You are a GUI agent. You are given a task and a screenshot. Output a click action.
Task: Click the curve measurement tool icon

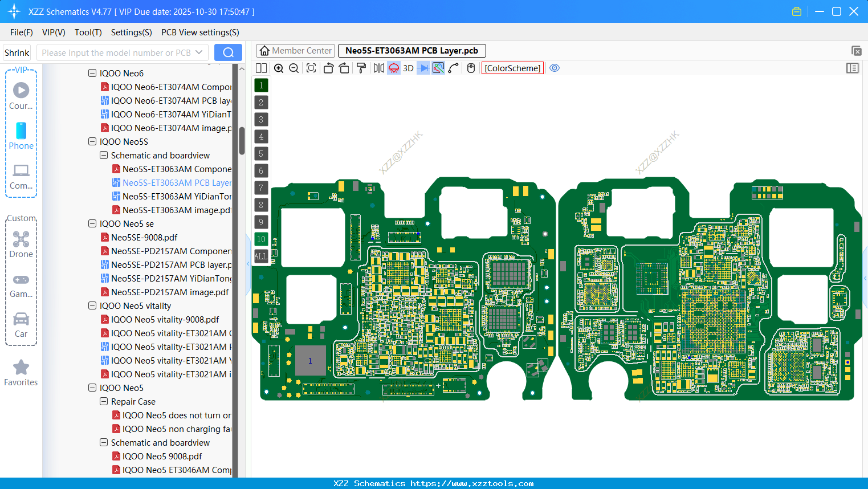coord(453,68)
